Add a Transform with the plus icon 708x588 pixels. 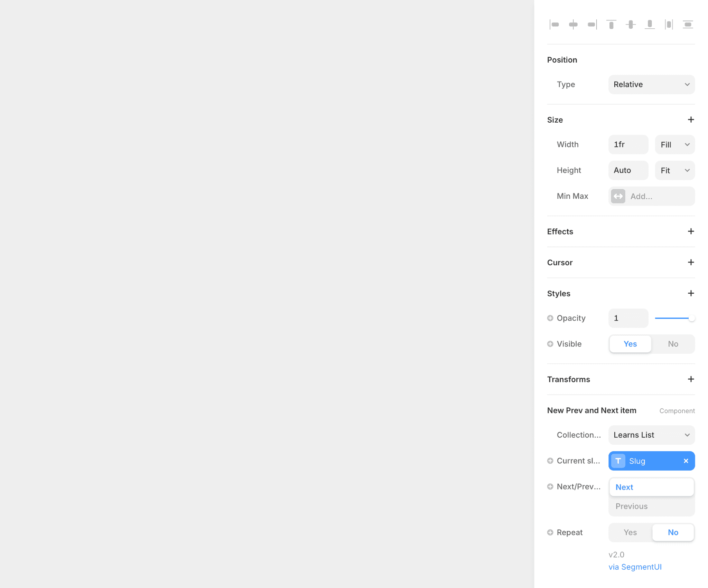click(690, 379)
